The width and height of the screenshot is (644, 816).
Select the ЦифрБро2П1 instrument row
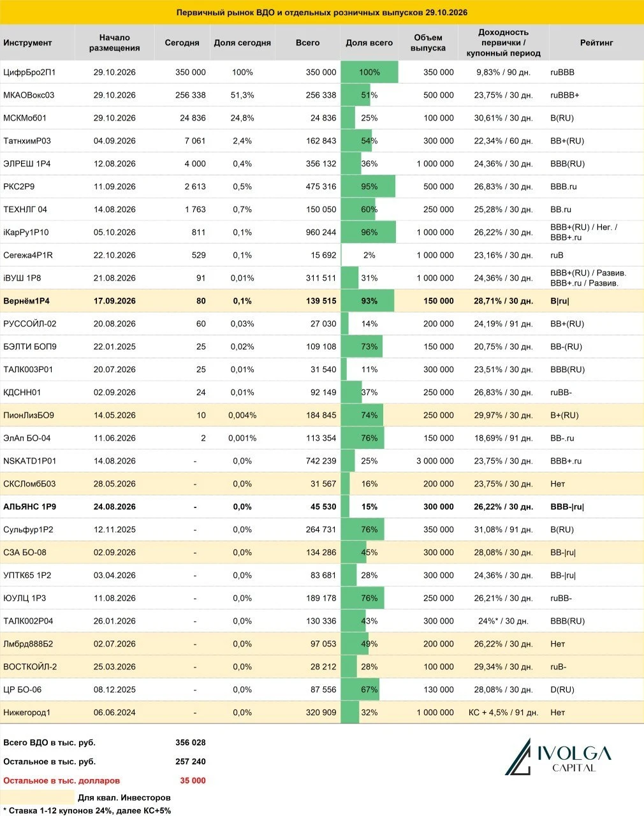[x=322, y=72]
